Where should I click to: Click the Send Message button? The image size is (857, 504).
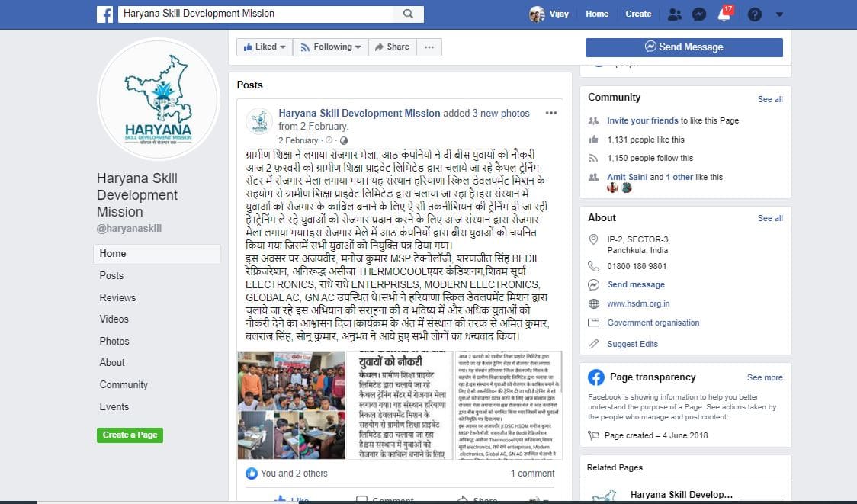click(x=684, y=47)
